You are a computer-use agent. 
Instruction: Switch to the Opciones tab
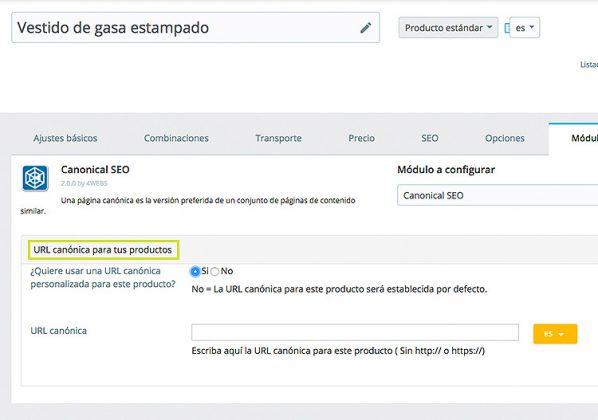(505, 138)
